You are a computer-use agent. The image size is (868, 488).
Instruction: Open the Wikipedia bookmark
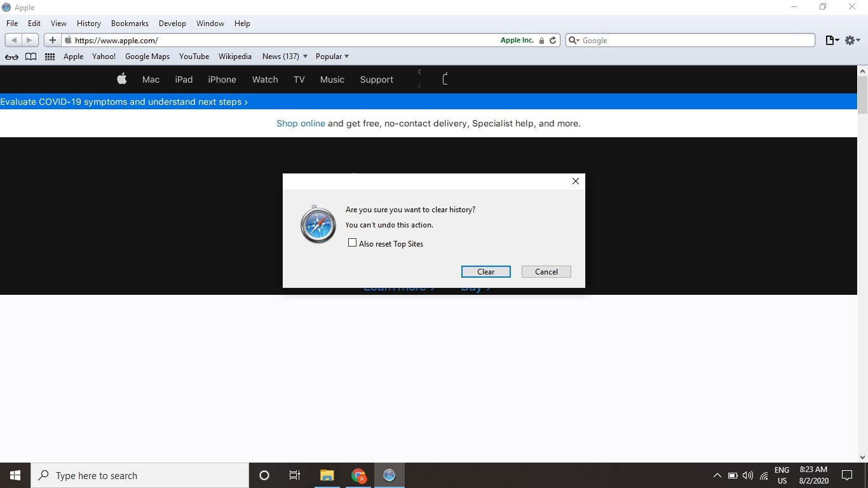235,57
